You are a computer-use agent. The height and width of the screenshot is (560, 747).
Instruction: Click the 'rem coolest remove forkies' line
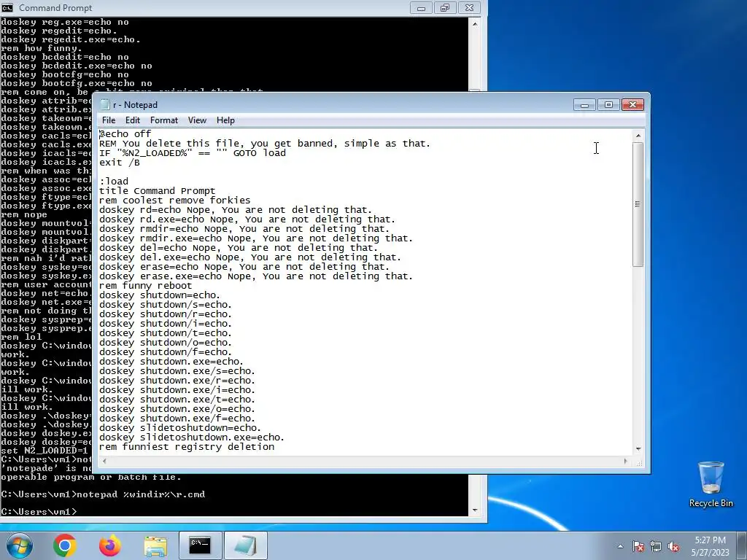(175, 201)
